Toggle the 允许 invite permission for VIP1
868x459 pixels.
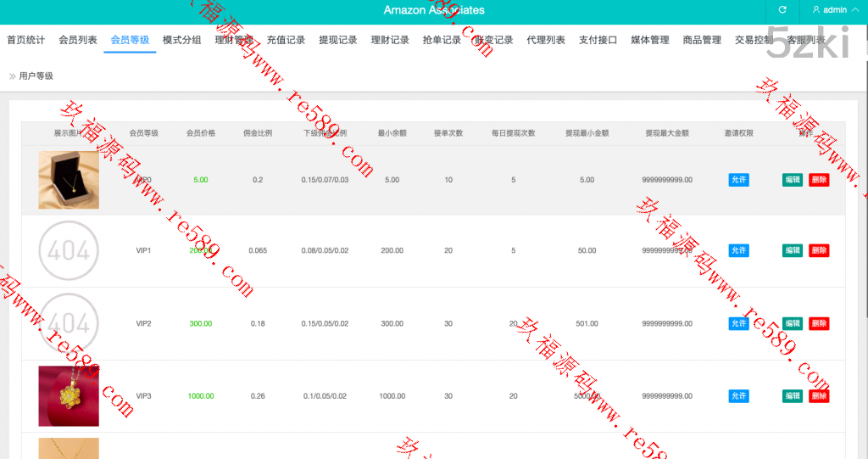[x=738, y=251]
